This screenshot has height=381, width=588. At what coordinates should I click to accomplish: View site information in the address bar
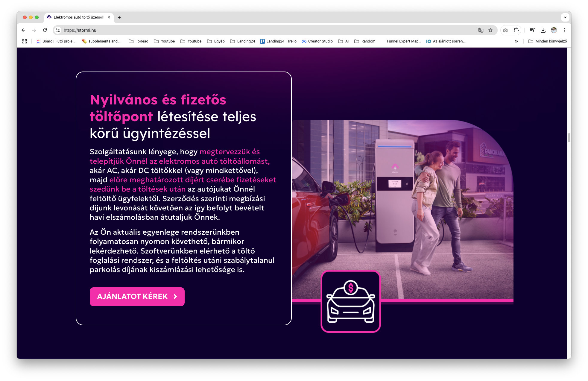pos(57,30)
